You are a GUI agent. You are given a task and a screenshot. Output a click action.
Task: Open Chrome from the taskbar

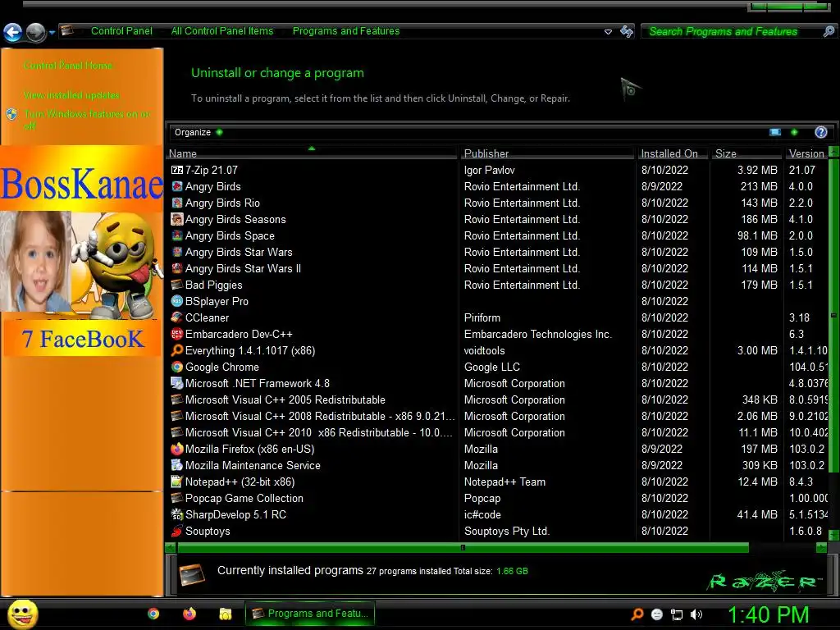(153, 614)
